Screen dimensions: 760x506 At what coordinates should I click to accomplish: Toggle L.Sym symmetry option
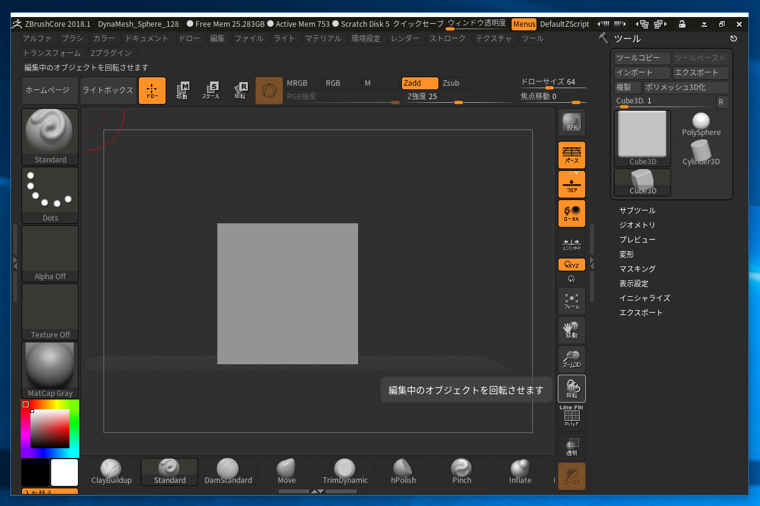pyautogui.click(x=572, y=244)
